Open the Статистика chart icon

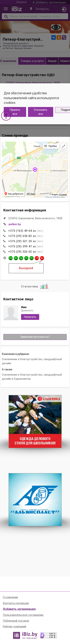click(44, 286)
